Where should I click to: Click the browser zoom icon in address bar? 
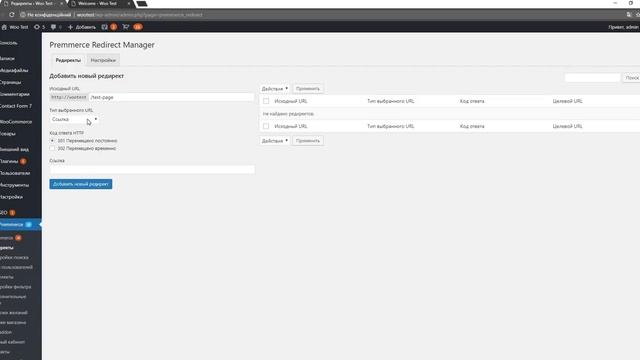629,15
